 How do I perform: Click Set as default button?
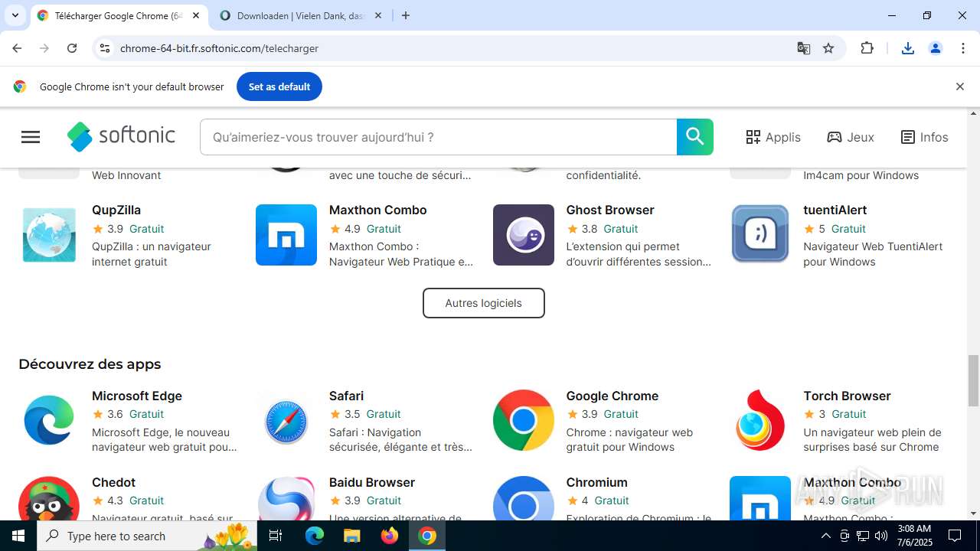tap(279, 86)
